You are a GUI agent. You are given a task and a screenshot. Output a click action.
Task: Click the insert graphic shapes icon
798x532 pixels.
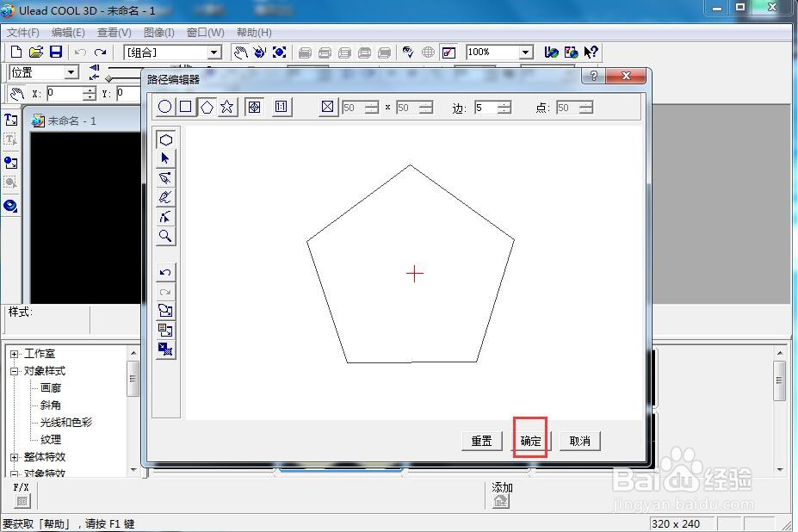click(x=10, y=163)
